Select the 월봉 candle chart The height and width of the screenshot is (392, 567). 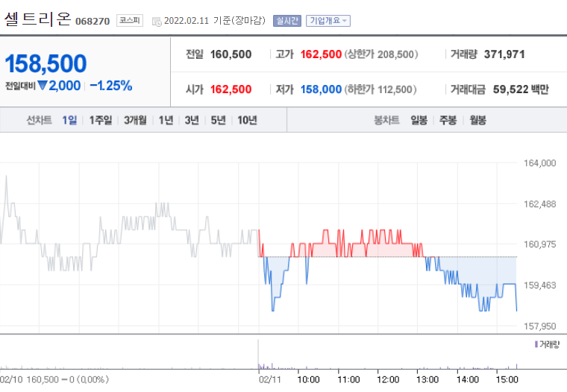pos(477,120)
